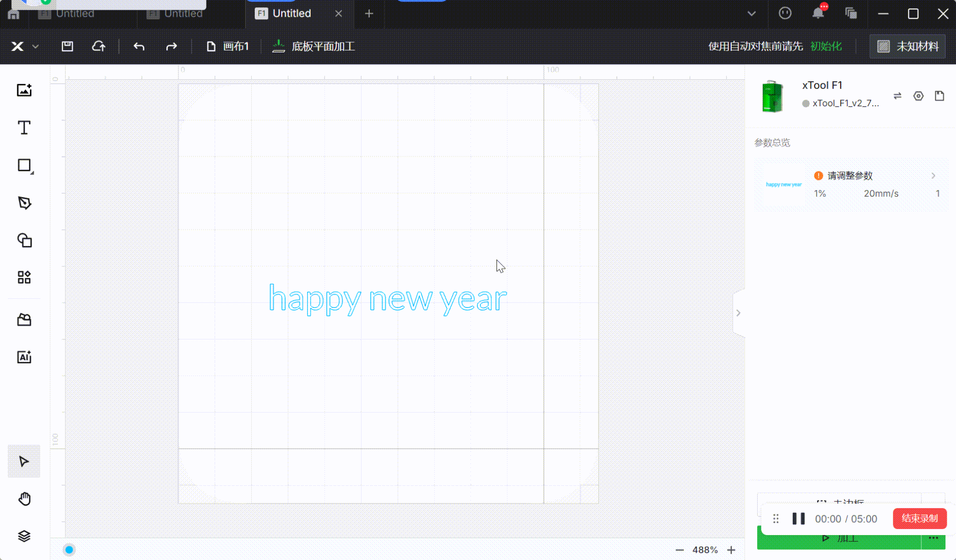Select the Hand pan tool
Viewport: 956px width, 560px height.
[24, 499]
